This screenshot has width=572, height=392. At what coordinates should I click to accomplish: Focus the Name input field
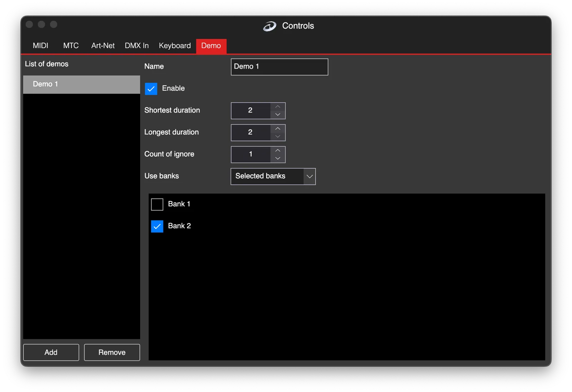click(x=280, y=67)
